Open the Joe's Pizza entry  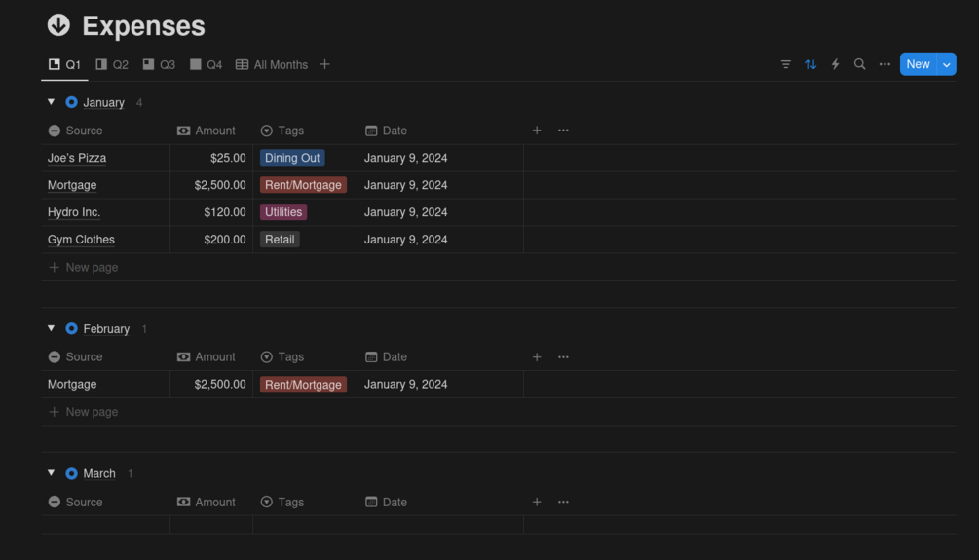(x=77, y=158)
